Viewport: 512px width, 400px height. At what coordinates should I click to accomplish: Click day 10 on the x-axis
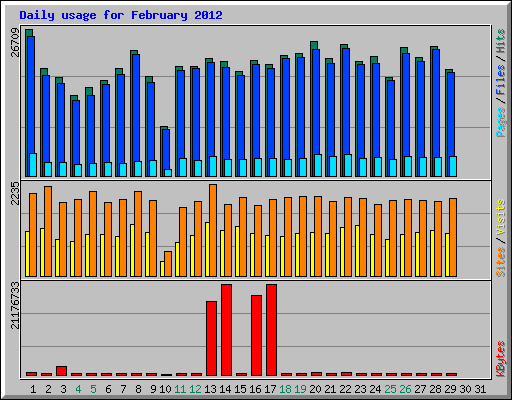coord(165,389)
